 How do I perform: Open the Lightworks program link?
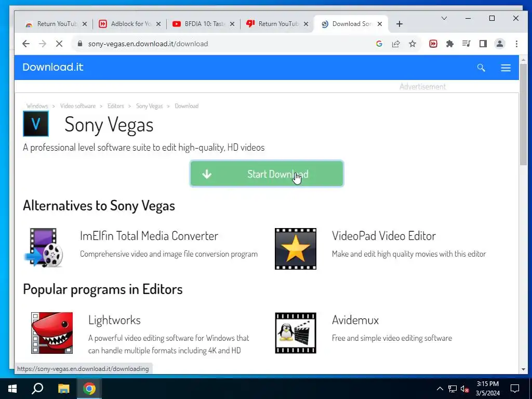tap(114, 320)
